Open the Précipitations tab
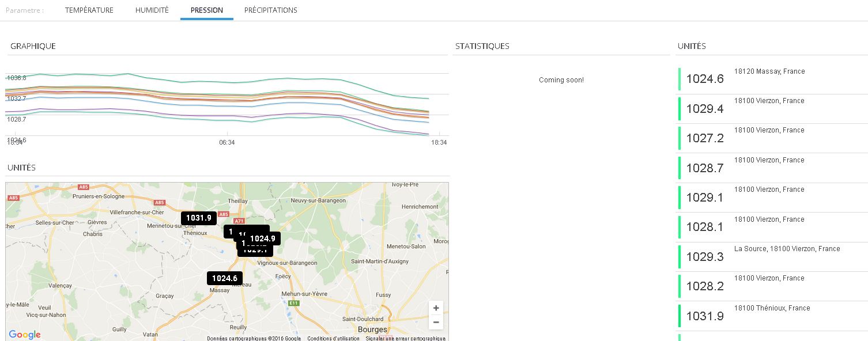 [x=271, y=10]
